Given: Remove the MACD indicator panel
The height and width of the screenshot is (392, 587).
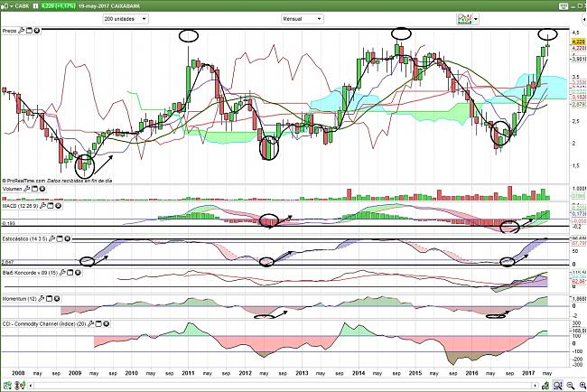Looking at the screenshot, I should pos(58,206).
